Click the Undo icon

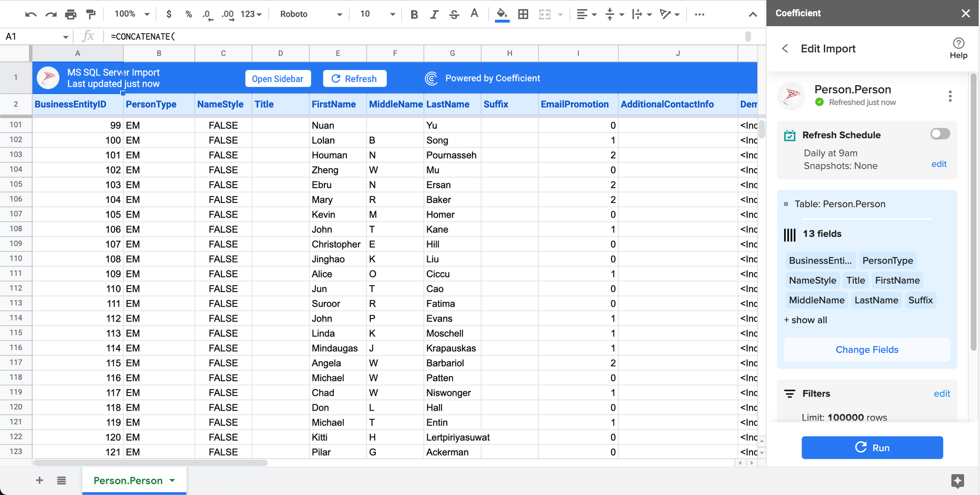pyautogui.click(x=30, y=14)
